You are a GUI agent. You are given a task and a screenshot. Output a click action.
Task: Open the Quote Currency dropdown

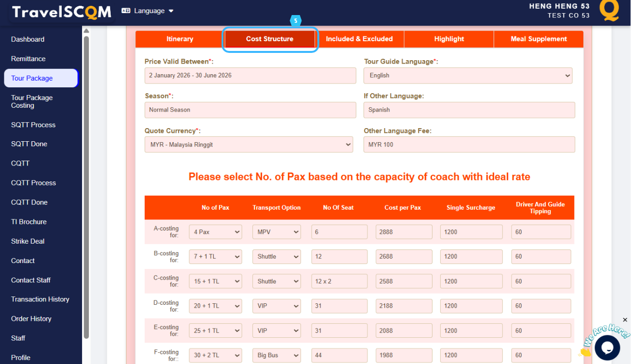(x=249, y=145)
